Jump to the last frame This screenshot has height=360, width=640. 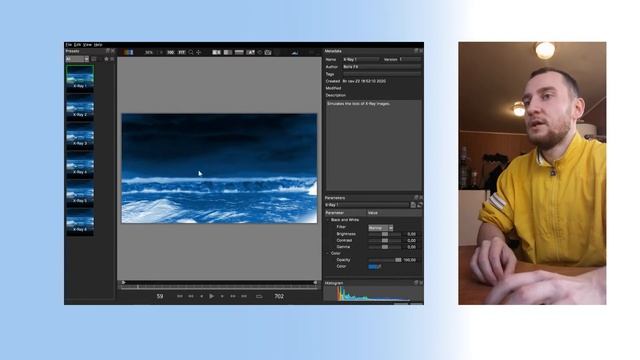pos(244,296)
